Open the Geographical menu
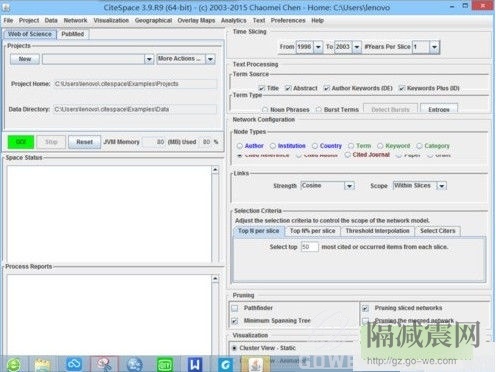496x372 pixels. [153, 20]
